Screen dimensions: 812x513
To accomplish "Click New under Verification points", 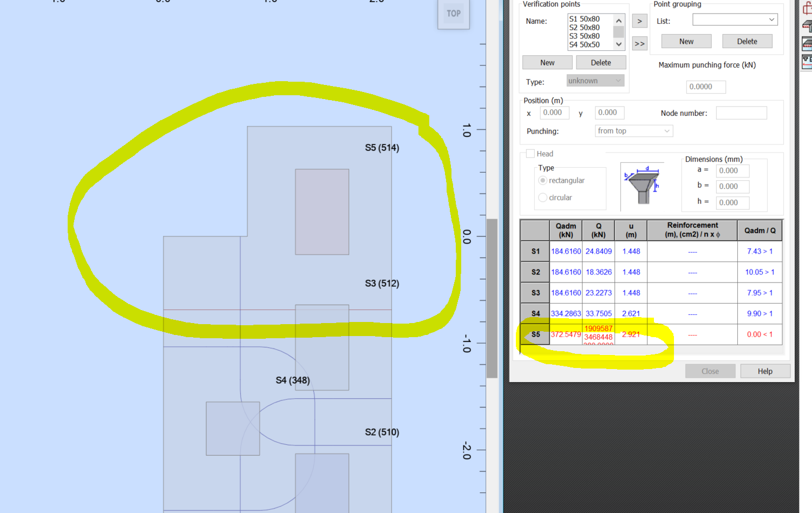I will (547, 62).
